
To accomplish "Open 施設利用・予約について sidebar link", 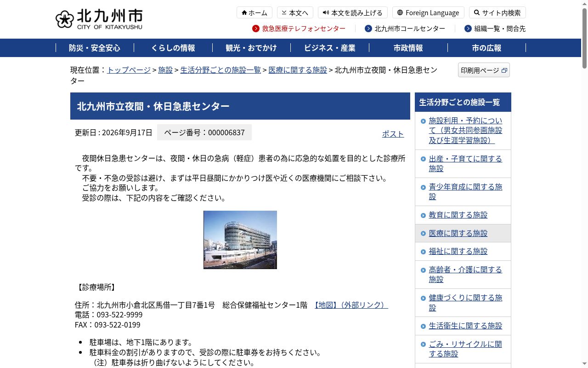I will (x=465, y=130).
